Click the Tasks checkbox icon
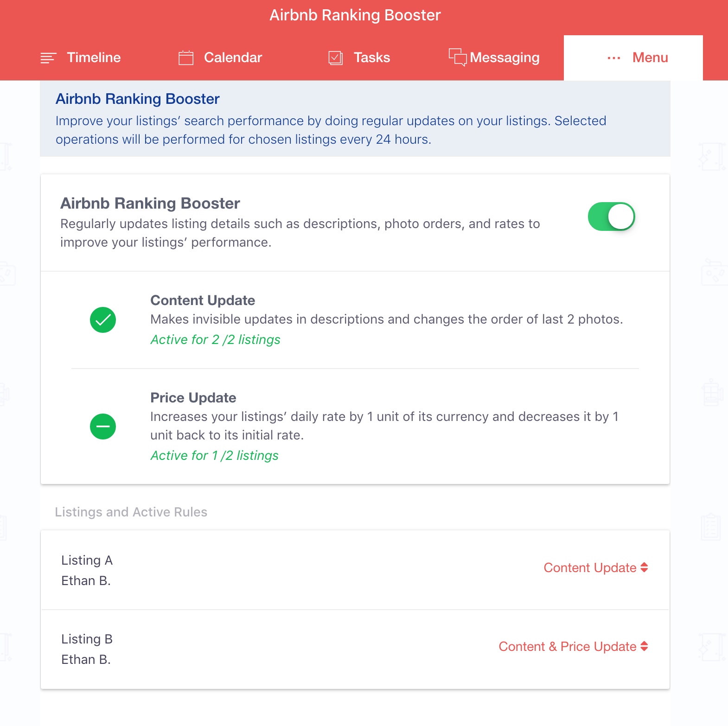Viewport: 728px width, 726px height. click(x=336, y=58)
